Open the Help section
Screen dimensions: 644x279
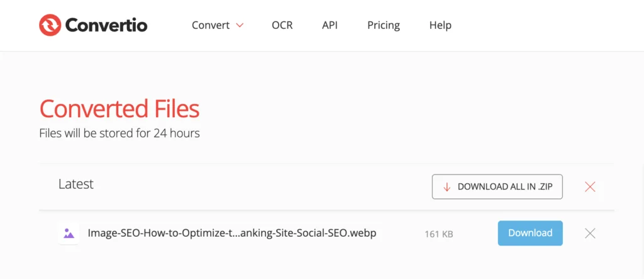point(440,25)
